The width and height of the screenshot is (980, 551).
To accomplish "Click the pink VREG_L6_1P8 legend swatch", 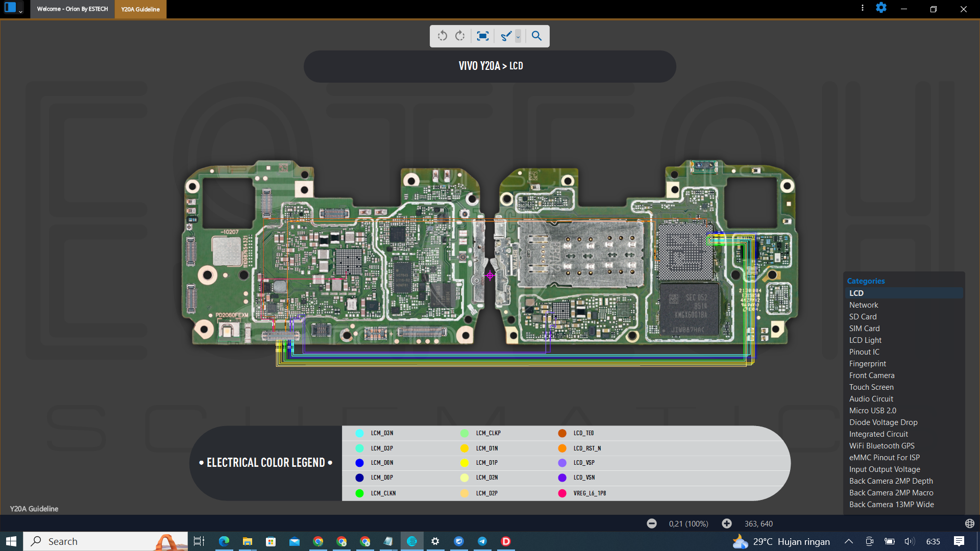I will 562,493.
